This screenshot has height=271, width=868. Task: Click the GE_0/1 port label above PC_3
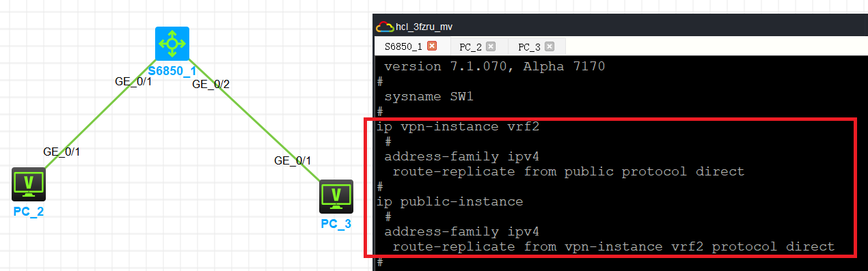tap(293, 160)
